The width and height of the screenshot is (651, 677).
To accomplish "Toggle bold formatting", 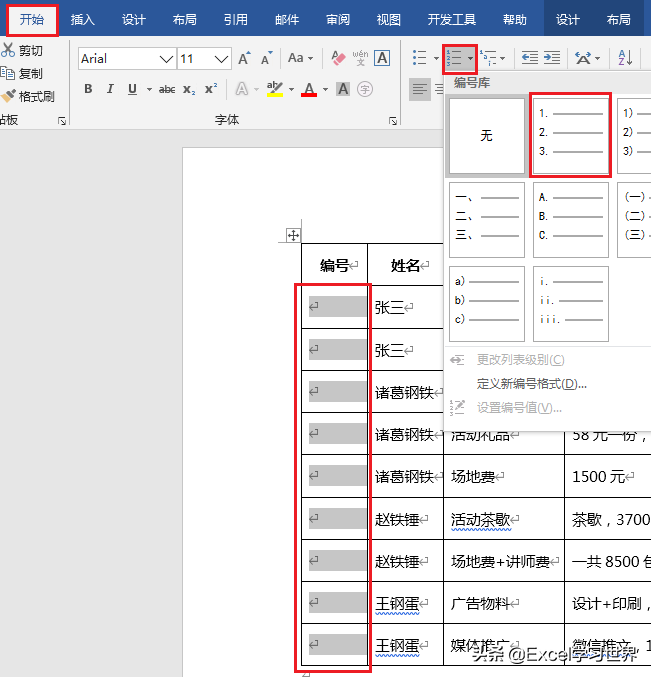I will (x=88, y=89).
